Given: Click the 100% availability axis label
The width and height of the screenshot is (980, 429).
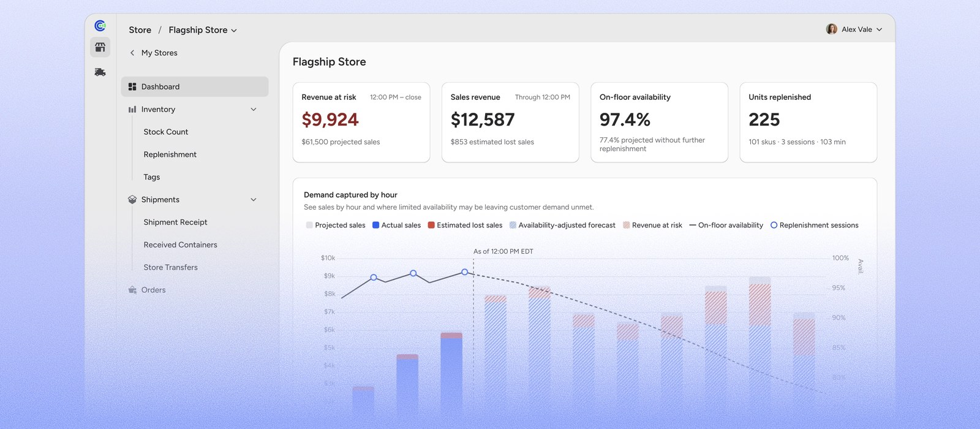Looking at the screenshot, I should [840, 258].
